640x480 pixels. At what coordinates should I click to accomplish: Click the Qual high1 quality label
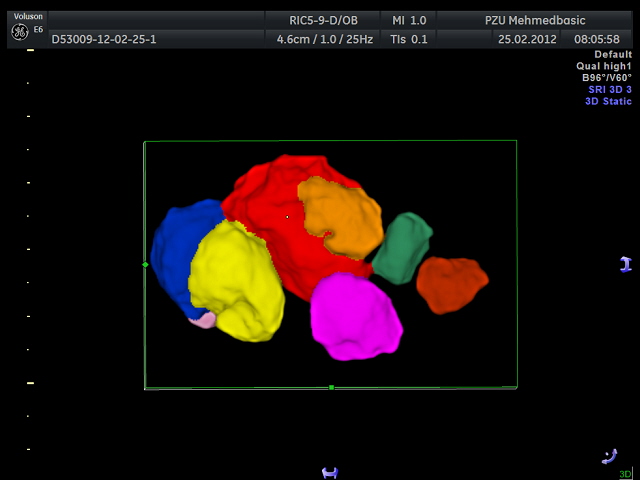tap(604, 66)
